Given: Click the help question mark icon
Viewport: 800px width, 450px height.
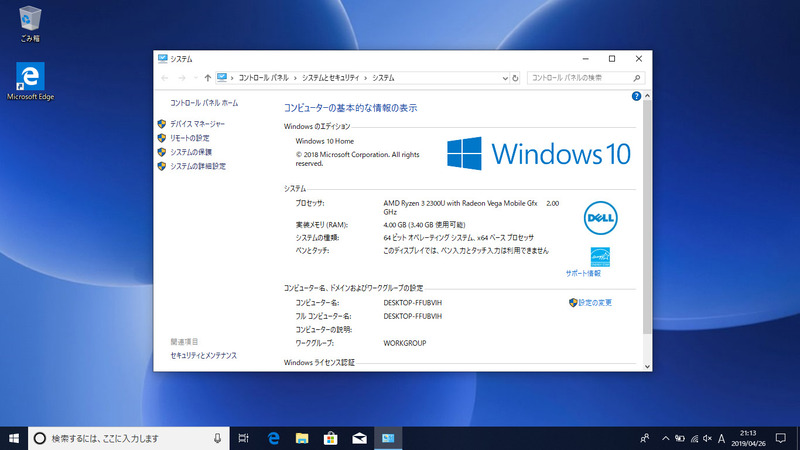Looking at the screenshot, I should [636, 96].
